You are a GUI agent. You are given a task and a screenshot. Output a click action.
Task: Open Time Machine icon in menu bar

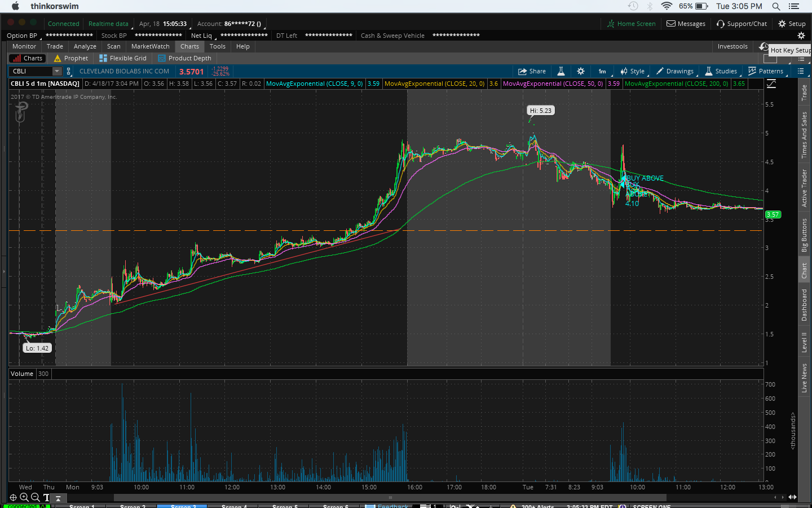(x=633, y=6)
